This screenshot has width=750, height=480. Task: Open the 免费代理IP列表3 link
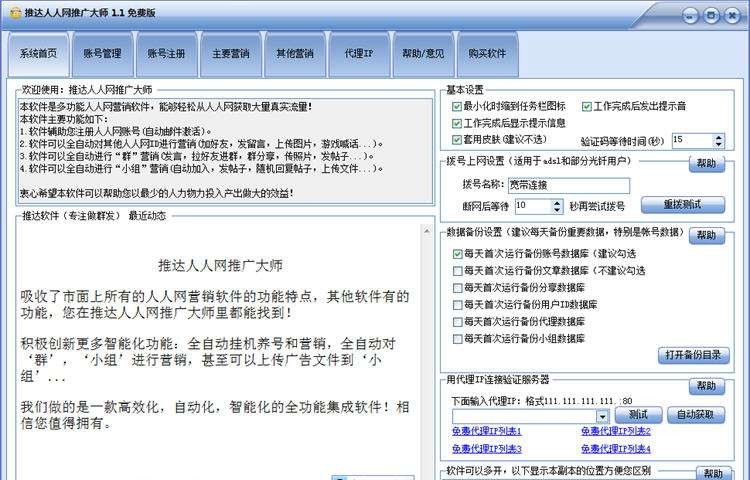(x=486, y=449)
